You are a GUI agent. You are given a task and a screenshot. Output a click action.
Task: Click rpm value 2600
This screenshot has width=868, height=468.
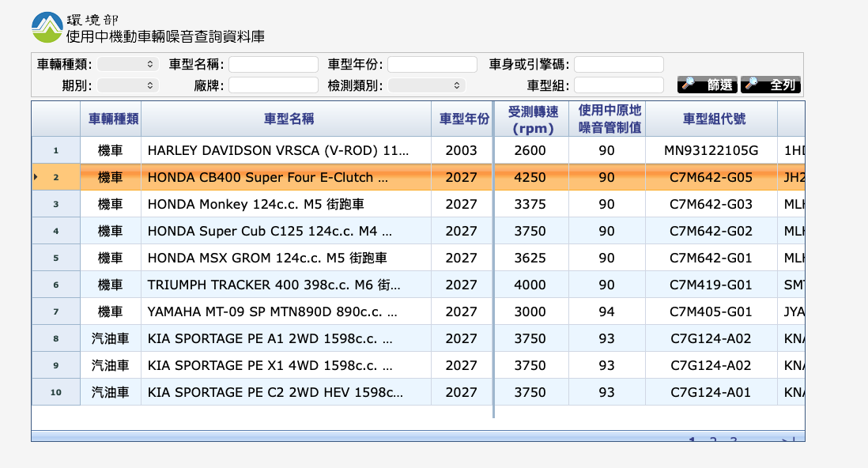pos(530,151)
